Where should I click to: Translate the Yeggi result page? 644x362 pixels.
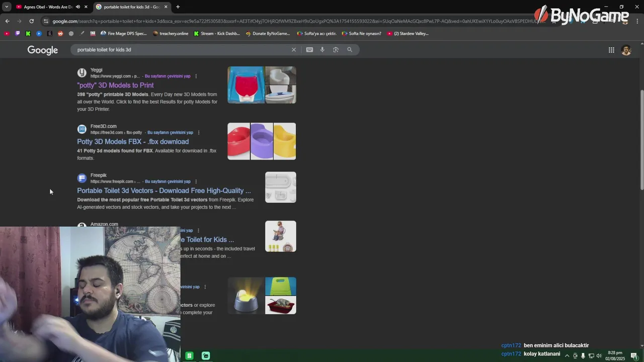pos(168,76)
